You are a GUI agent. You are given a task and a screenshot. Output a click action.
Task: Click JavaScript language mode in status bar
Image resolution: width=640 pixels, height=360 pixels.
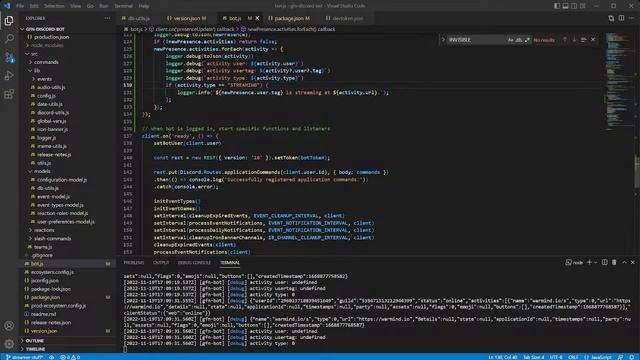(598, 357)
